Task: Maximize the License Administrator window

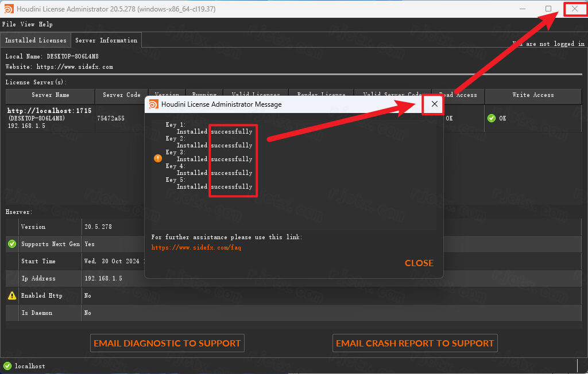Action: click(548, 9)
